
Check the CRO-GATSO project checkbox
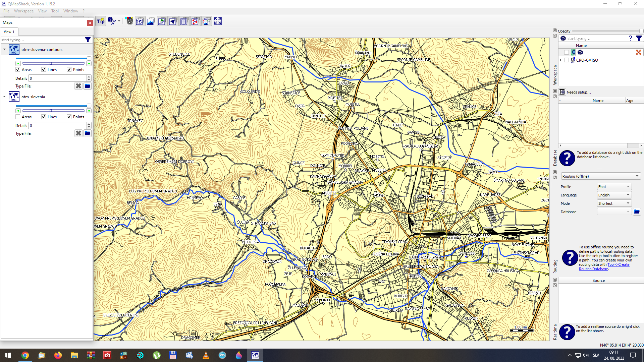pos(567,60)
